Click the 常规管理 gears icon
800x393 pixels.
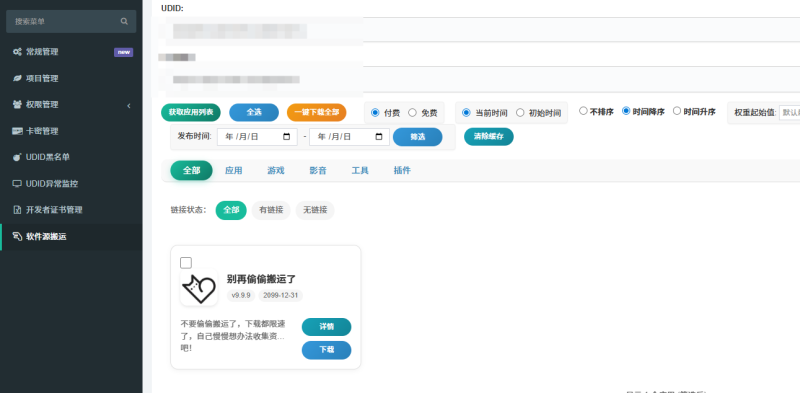pos(17,52)
